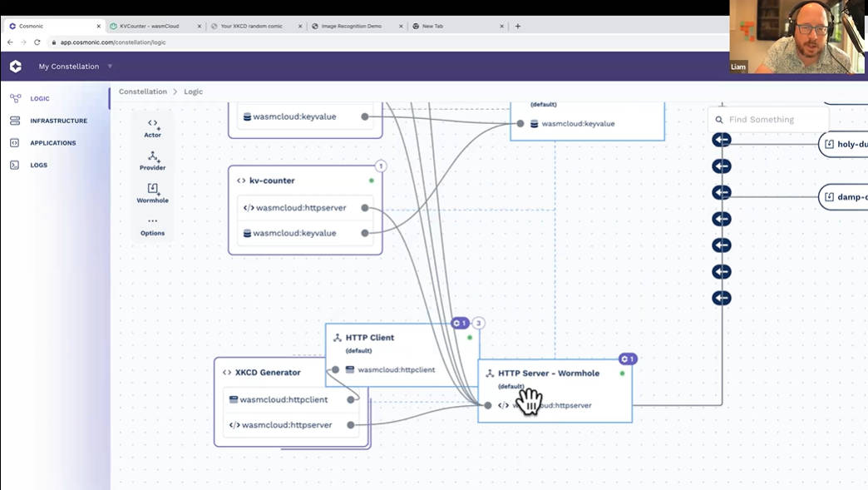Click the gear badge on HTTP Server - Wormhole

[x=628, y=359]
